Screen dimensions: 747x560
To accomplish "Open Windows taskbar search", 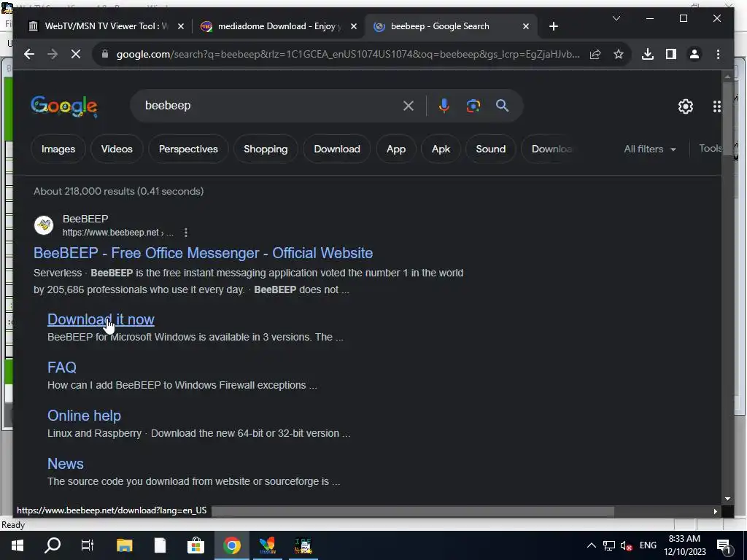I will click(53, 545).
